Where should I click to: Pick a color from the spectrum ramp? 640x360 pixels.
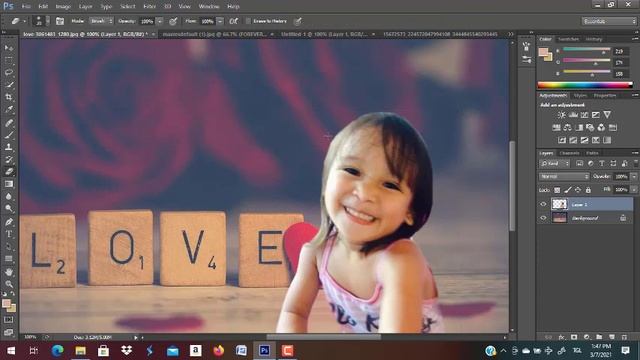click(x=585, y=85)
